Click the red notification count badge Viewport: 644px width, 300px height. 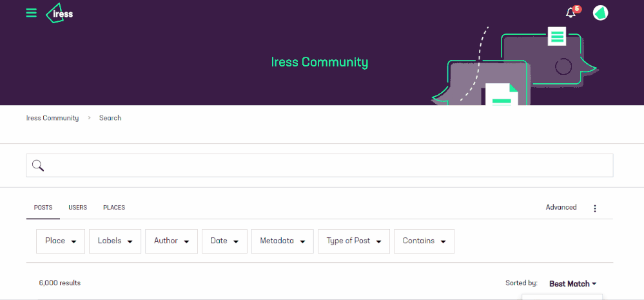tap(577, 8)
